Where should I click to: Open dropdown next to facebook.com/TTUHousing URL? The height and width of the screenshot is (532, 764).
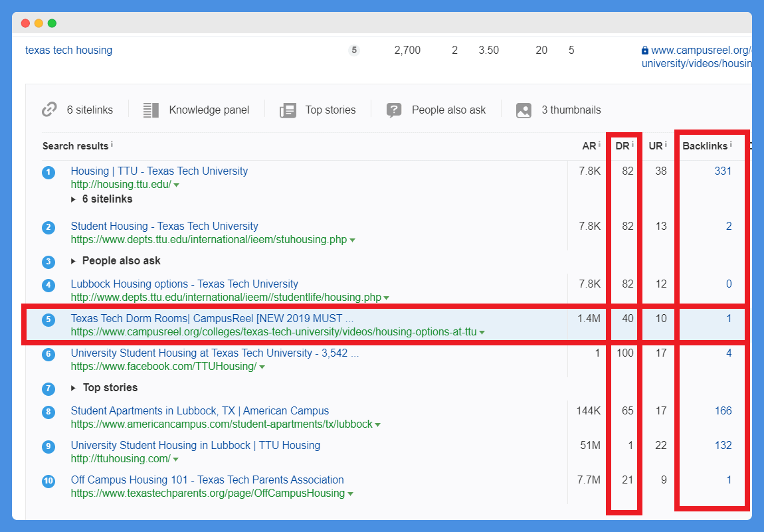tap(262, 367)
